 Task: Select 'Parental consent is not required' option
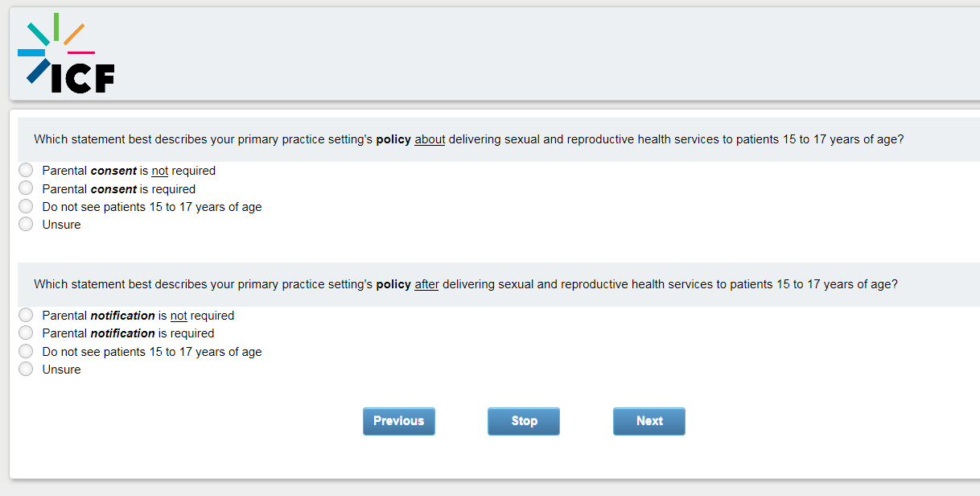click(x=26, y=171)
